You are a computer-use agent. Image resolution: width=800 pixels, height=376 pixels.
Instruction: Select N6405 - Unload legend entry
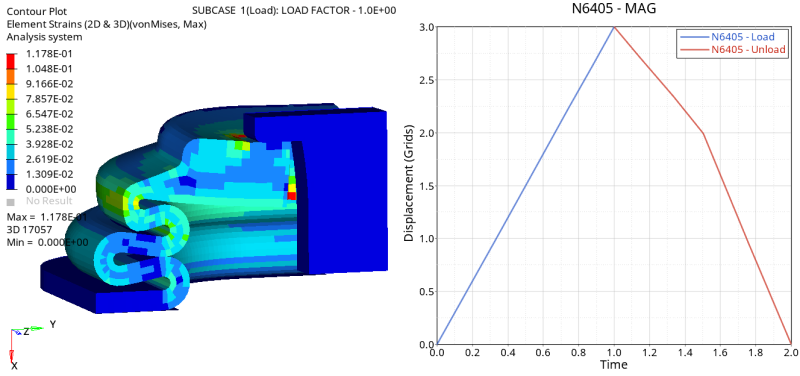pyautogui.click(x=733, y=50)
